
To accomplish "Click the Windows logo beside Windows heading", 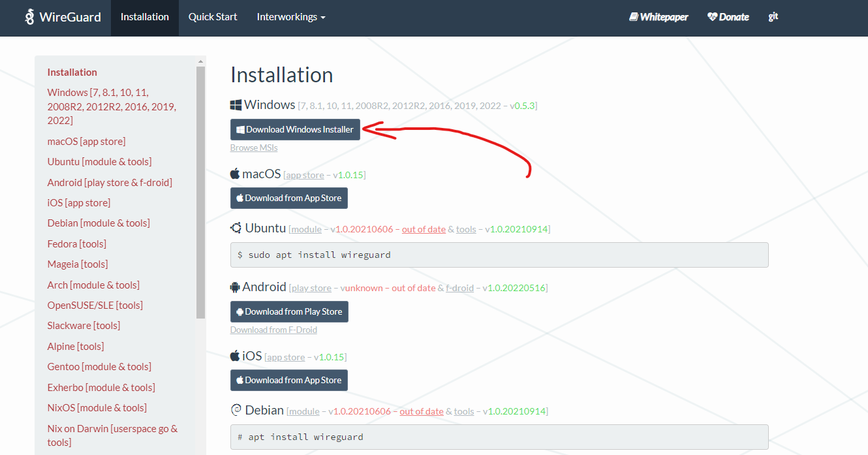I will (x=236, y=105).
